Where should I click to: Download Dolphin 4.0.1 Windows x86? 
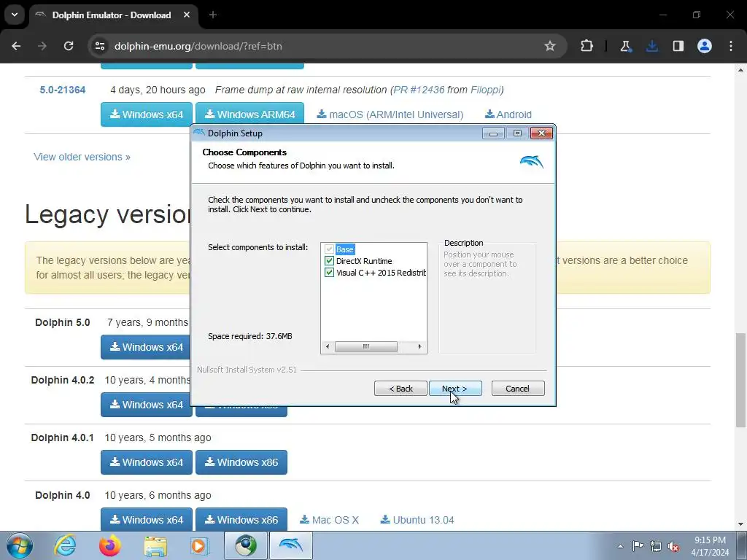[241, 462]
